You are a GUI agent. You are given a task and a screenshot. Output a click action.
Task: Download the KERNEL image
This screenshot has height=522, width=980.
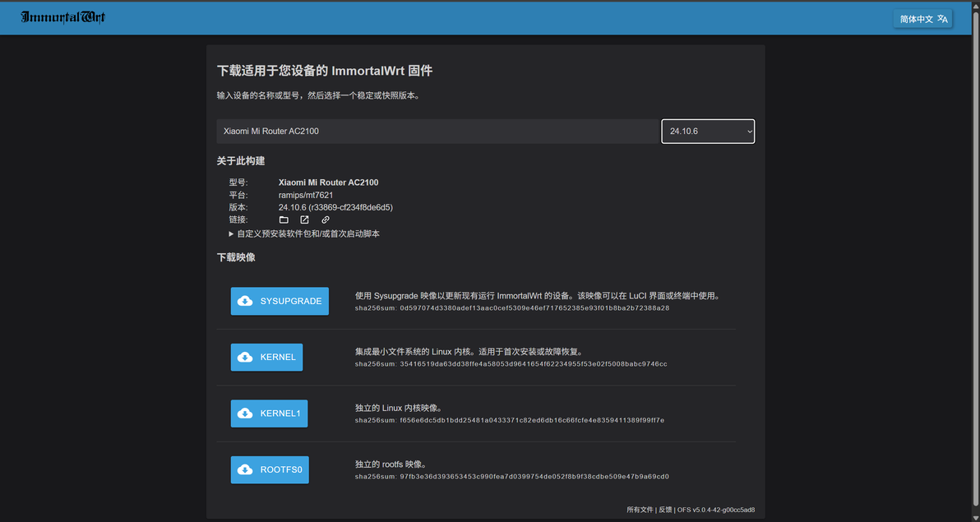(x=267, y=358)
